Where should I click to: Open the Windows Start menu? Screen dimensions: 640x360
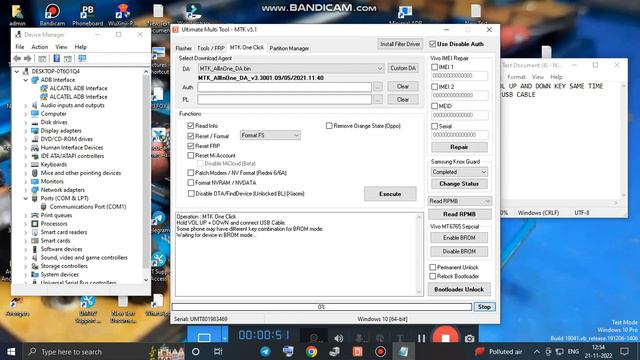tap(11, 351)
